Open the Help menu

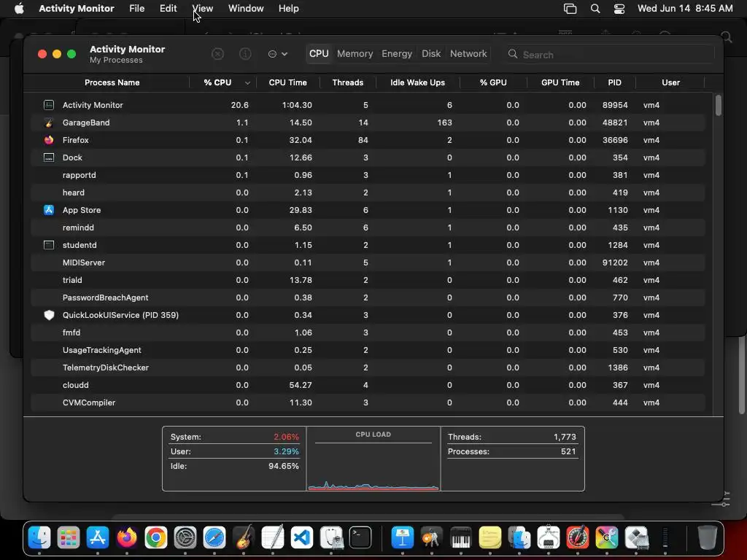[x=289, y=9]
